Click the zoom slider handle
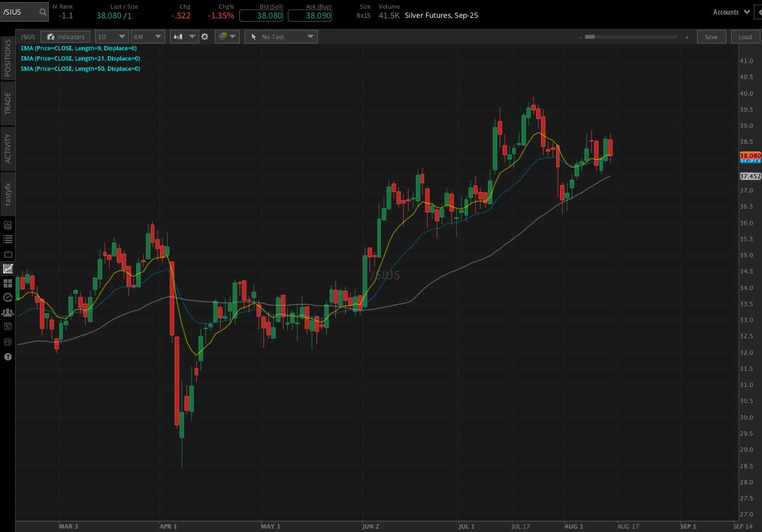Screen dimensions: 762x532 pyautogui.click(x=590, y=37)
